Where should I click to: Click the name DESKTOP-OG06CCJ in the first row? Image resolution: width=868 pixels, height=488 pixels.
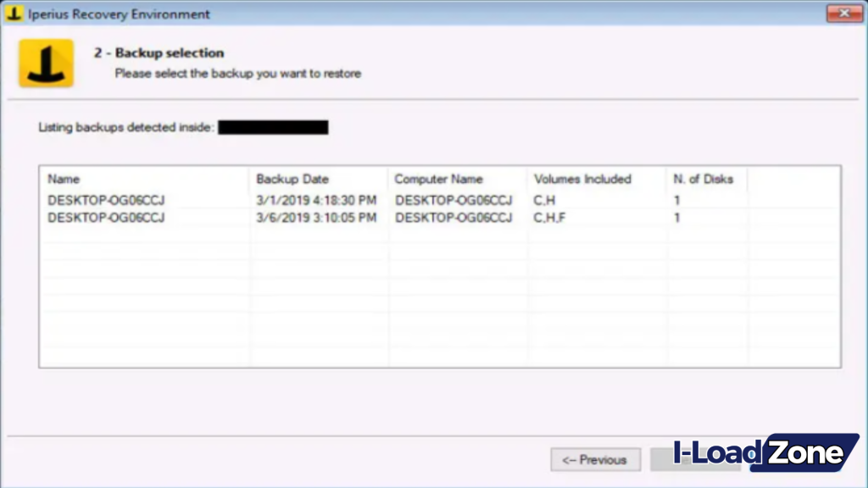[x=106, y=200]
